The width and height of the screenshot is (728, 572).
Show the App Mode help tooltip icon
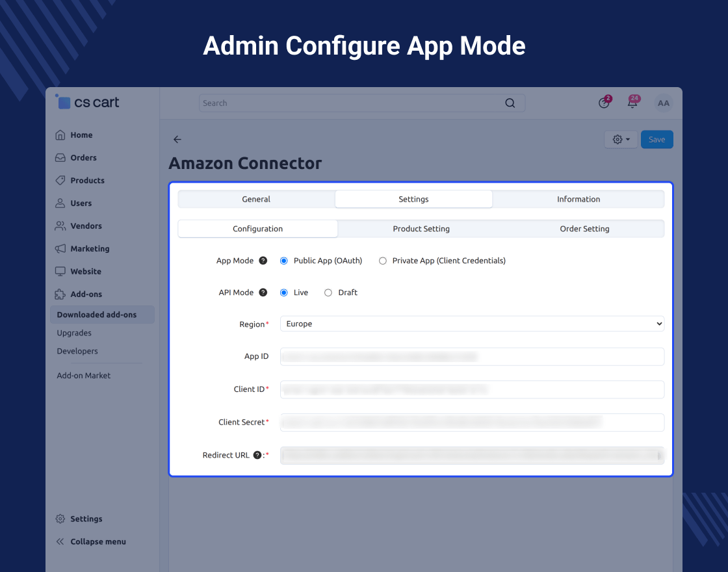tap(263, 261)
